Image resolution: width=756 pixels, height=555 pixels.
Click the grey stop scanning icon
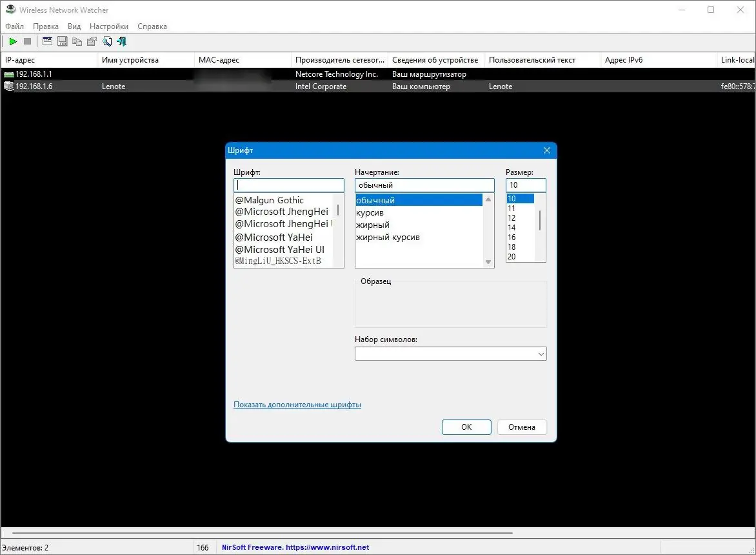click(28, 41)
